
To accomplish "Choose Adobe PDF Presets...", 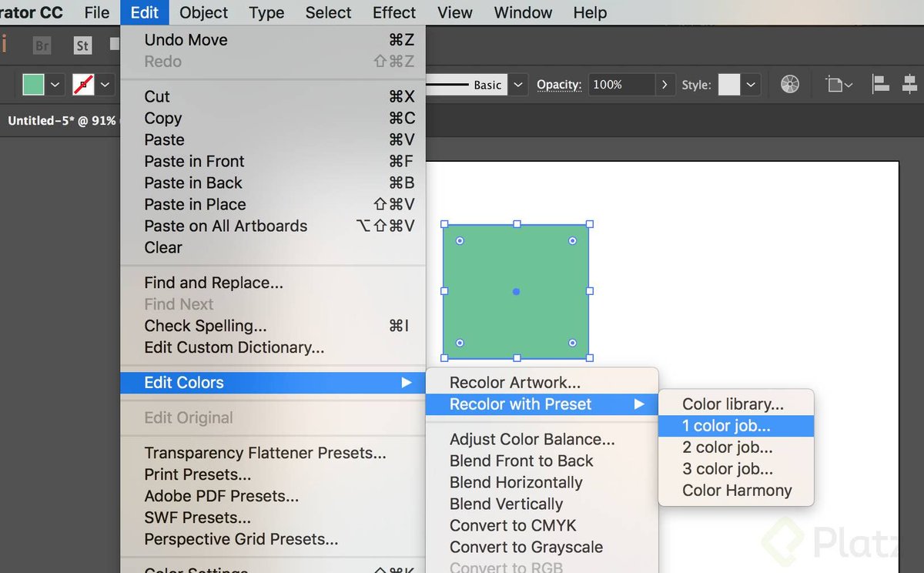I will point(273,497).
